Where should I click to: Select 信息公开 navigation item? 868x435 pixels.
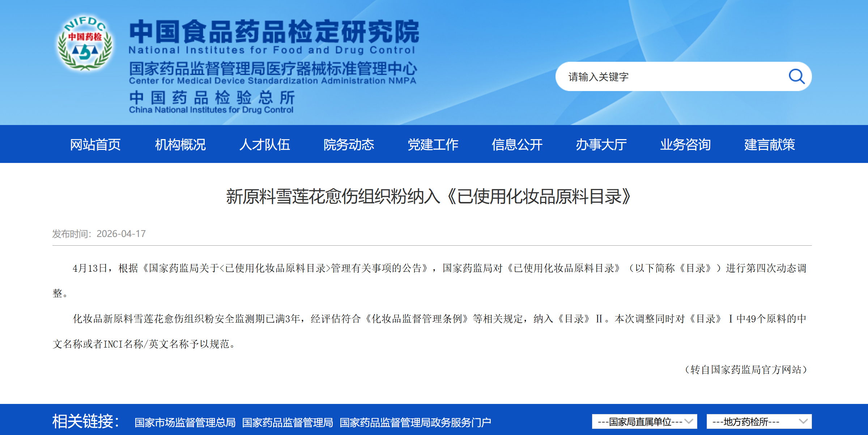tap(517, 145)
